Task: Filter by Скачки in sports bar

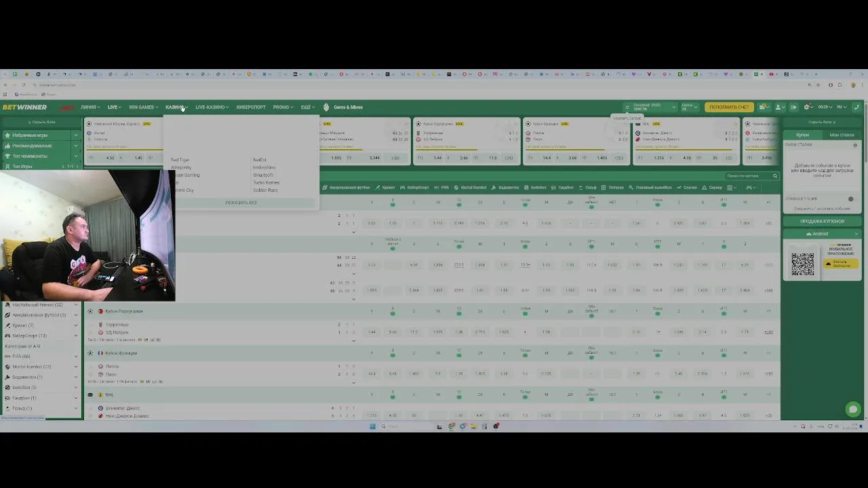Action: [687, 188]
